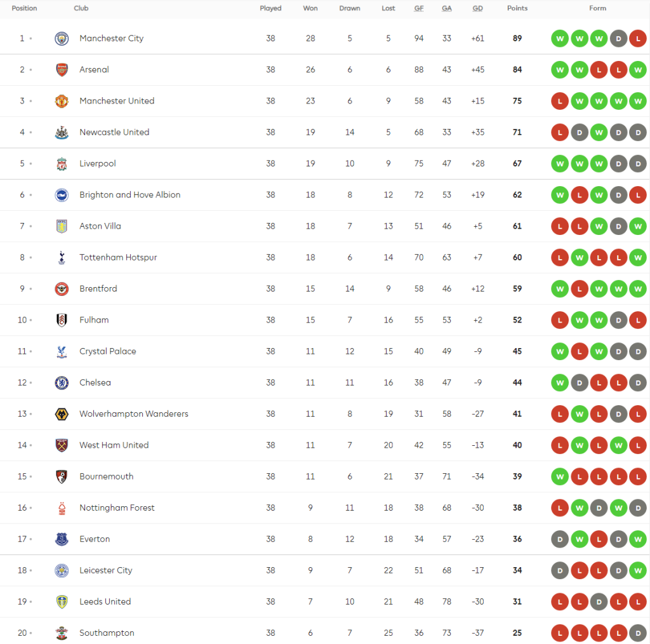This screenshot has height=644, width=650.
Task: Click the Tottenham Hotspur crest icon
Action: coord(62,257)
